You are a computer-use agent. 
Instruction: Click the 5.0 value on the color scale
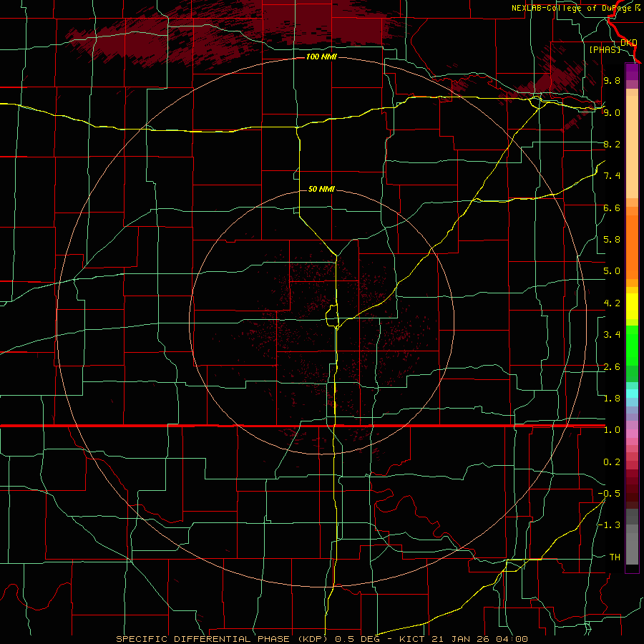[x=612, y=271]
